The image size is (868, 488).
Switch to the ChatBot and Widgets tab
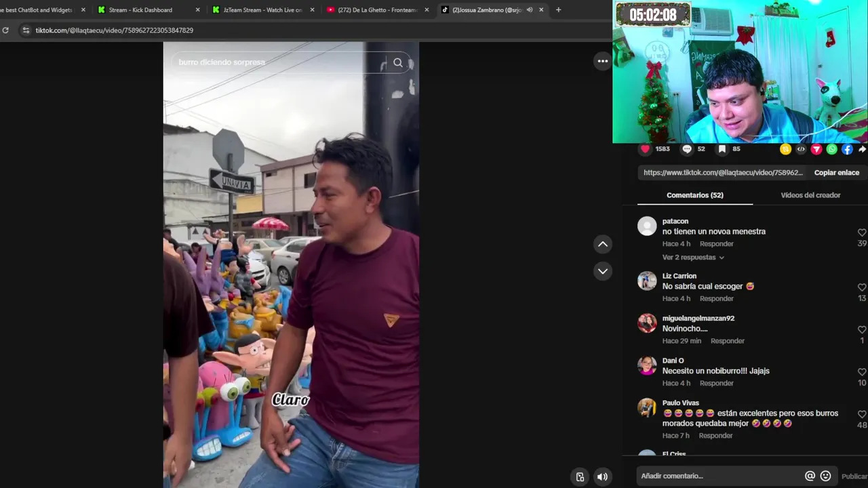point(44,9)
